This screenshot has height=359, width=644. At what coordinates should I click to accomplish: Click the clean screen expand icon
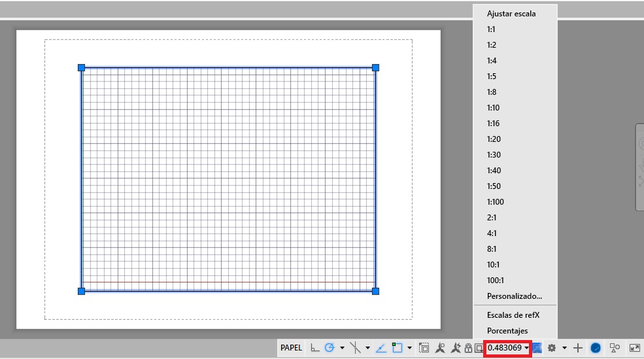(x=635, y=348)
